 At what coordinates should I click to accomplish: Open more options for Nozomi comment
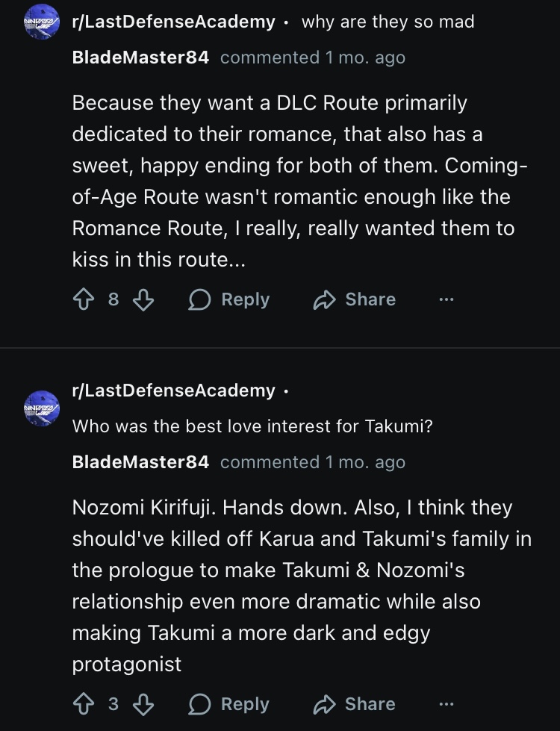[446, 704]
